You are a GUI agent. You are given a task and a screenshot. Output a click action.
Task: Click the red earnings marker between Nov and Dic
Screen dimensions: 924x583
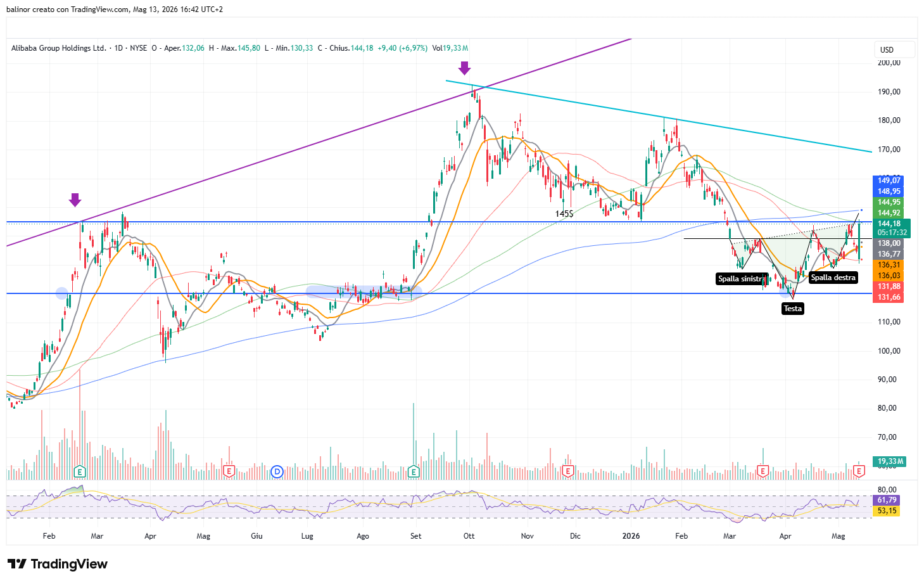tap(568, 471)
